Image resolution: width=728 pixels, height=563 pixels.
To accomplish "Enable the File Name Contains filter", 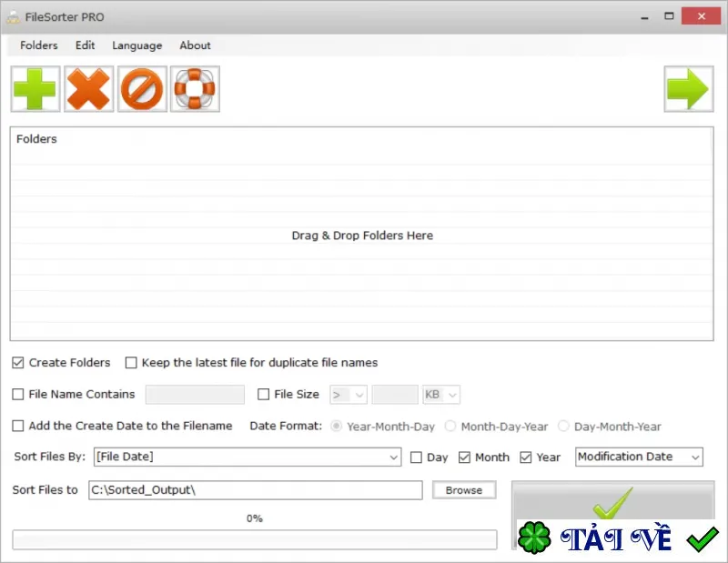I will tap(18, 394).
